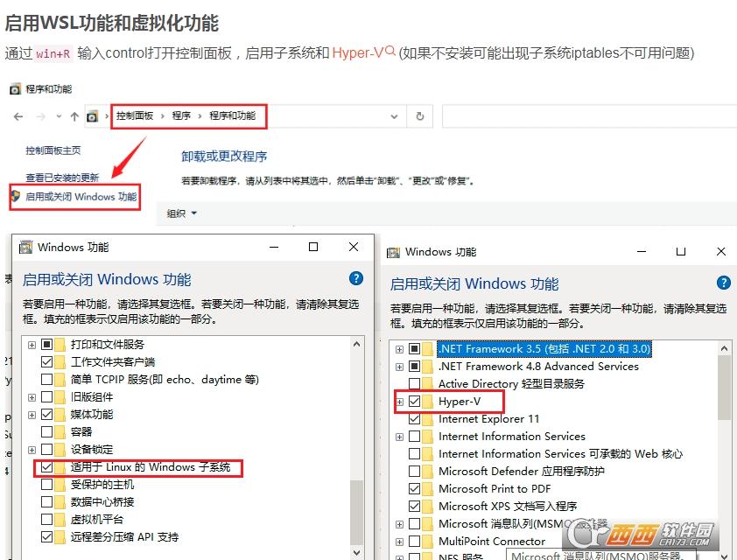737x560 pixels.
Task: Uncheck 工作文件夹客户端 checkbox
Action: (46, 361)
